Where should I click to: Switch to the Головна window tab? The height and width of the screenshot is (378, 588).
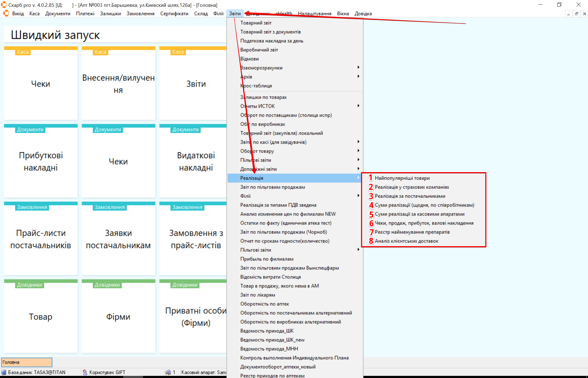(x=27, y=362)
